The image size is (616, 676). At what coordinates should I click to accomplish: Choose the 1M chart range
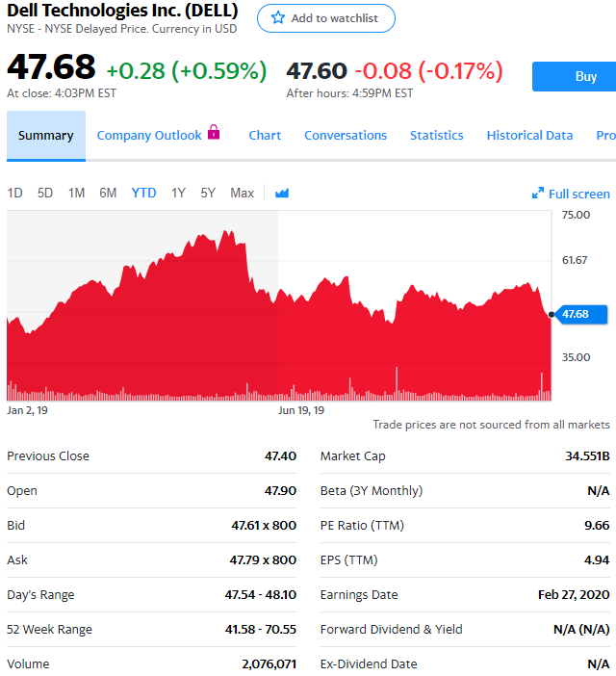click(76, 193)
